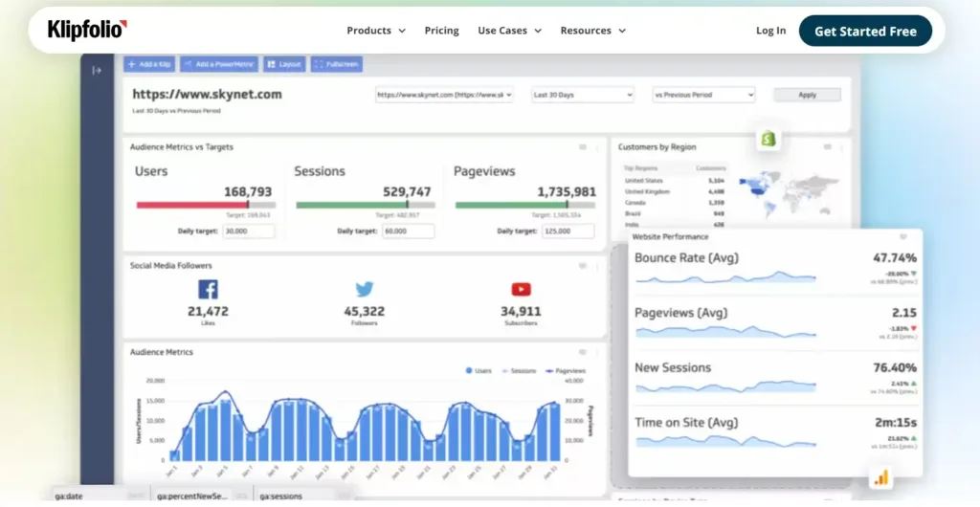980x507 pixels.
Task: Click the 76.40% New Sessions value
Action: [x=895, y=367]
